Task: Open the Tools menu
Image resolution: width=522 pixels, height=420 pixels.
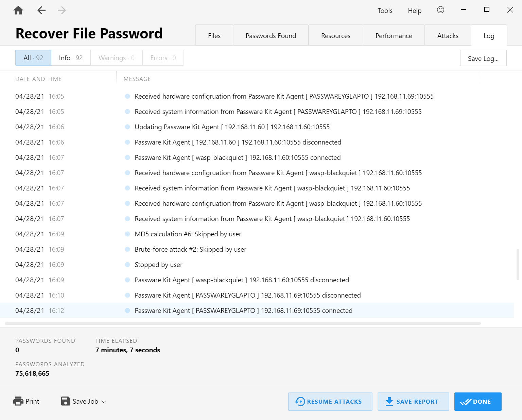Action: pyautogui.click(x=385, y=11)
